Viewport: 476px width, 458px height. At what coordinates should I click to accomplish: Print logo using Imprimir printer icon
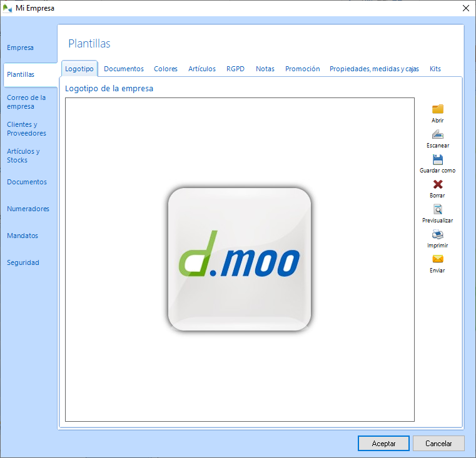[437, 234]
